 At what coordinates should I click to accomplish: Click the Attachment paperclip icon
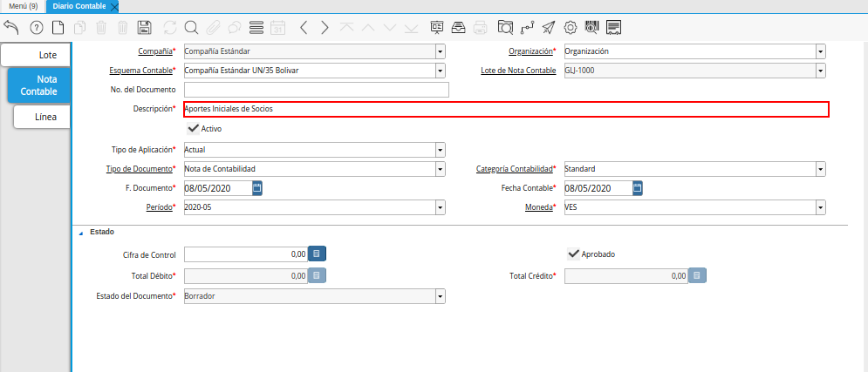coord(213,27)
